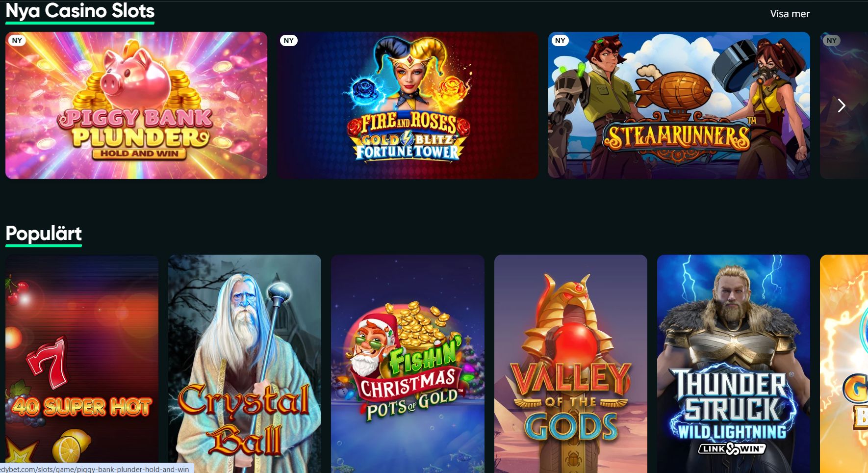The width and height of the screenshot is (868, 473).
Task: Click the NY badge on Steamrunners tile
Action: (x=560, y=40)
